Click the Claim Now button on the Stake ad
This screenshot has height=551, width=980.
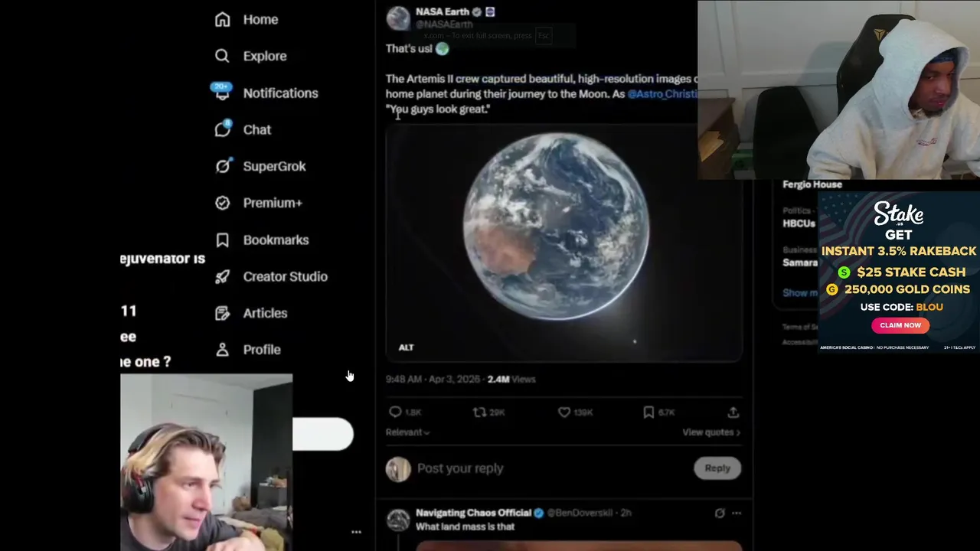(900, 325)
